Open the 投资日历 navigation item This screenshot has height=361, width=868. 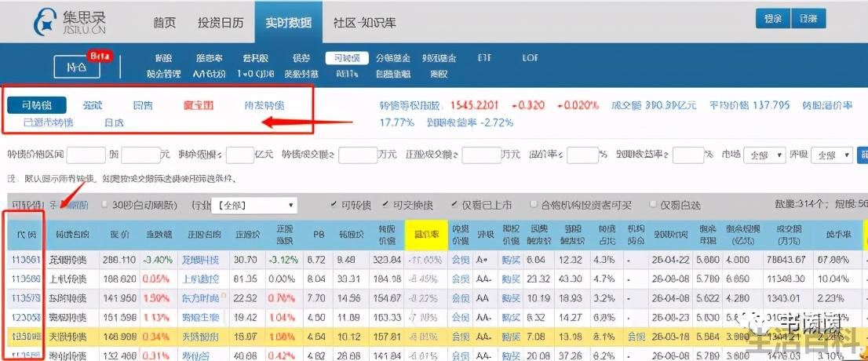pos(221,23)
